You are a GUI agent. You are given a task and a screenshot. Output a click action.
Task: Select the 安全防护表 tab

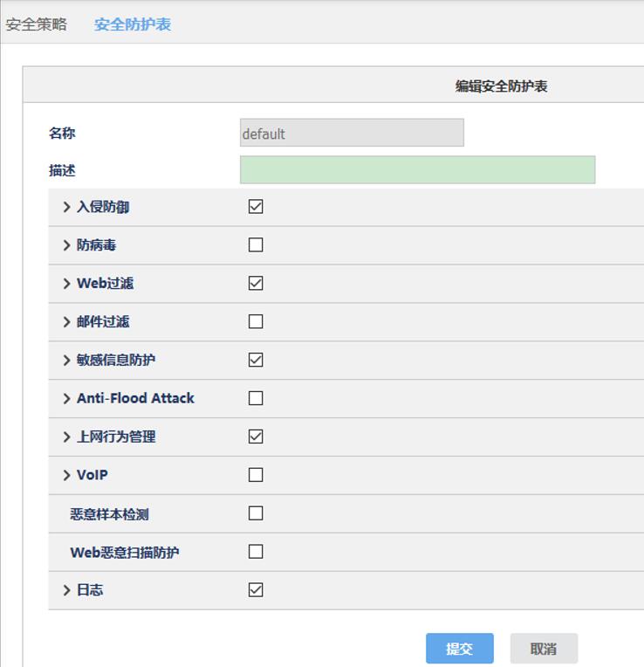pyautogui.click(x=133, y=24)
